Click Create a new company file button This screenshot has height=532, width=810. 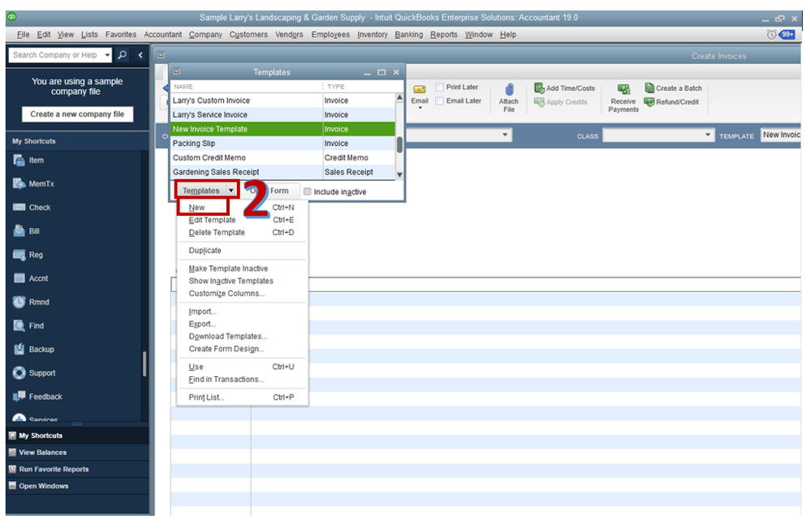(77, 114)
